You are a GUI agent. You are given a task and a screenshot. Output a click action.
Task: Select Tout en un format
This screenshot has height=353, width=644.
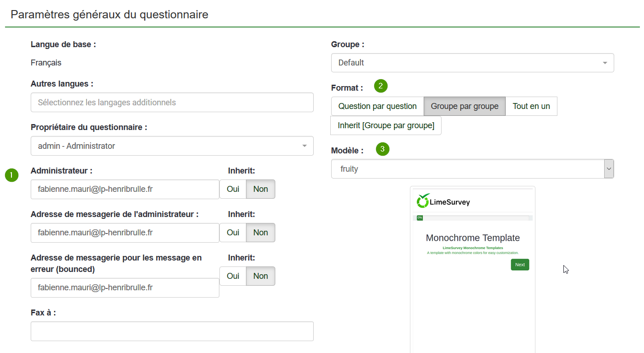(531, 106)
